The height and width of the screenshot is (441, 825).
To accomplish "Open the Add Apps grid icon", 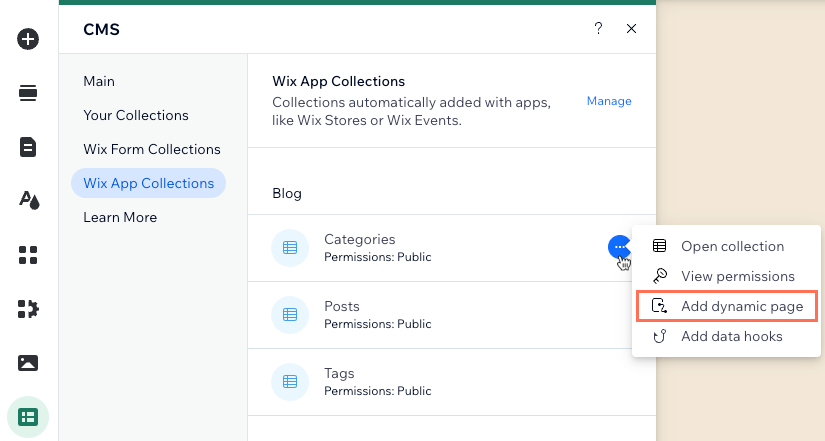I will (x=28, y=255).
